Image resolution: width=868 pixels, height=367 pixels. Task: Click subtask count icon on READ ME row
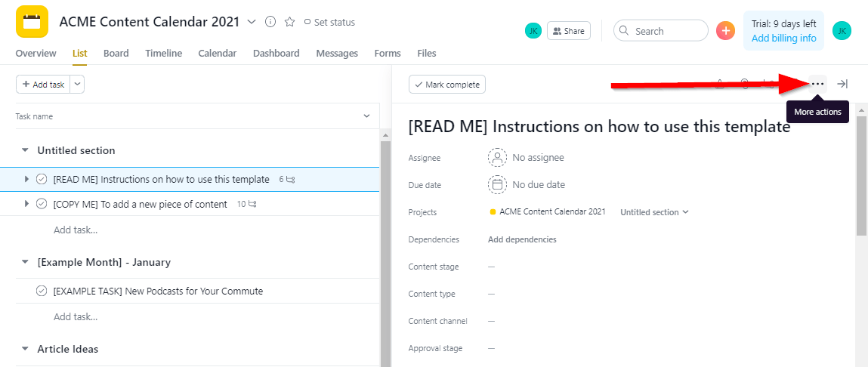291,180
